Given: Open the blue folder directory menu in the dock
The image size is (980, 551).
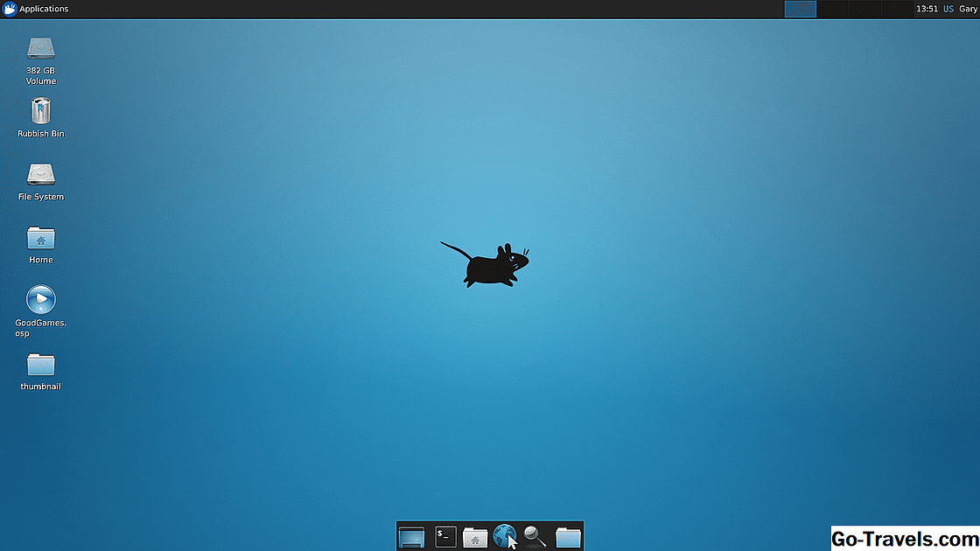Looking at the screenshot, I should (x=568, y=537).
